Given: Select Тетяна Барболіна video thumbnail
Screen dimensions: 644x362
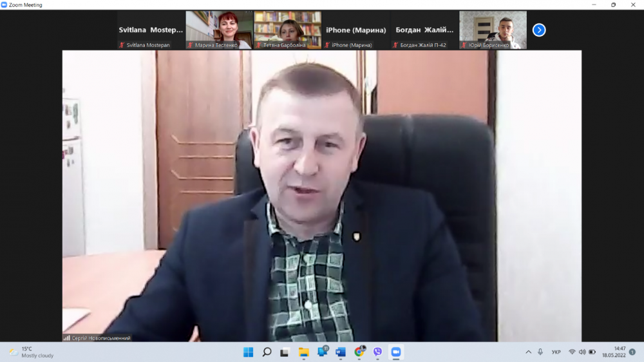Looking at the screenshot, I should pyautogui.click(x=287, y=30).
